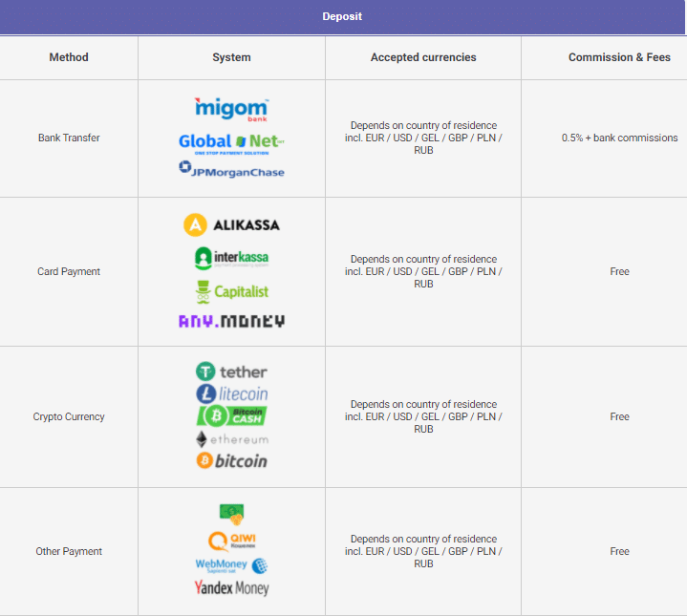Click the Any.Money logo
This screenshot has width=687, height=616.
[231, 321]
